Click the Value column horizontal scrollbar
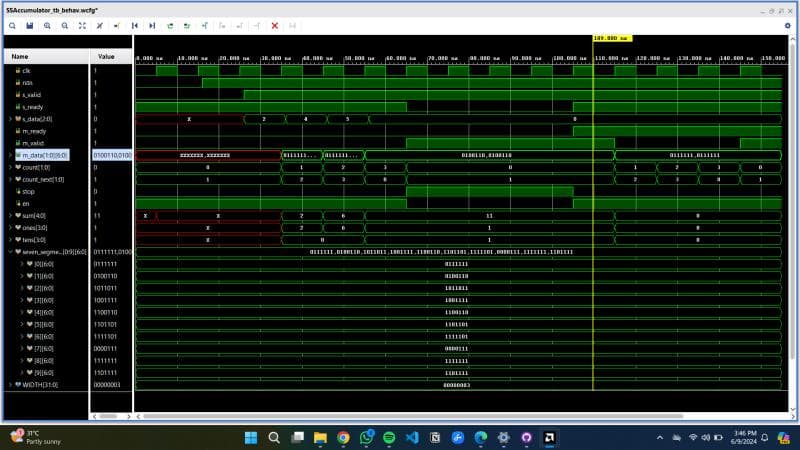 click(x=109, y=416)
